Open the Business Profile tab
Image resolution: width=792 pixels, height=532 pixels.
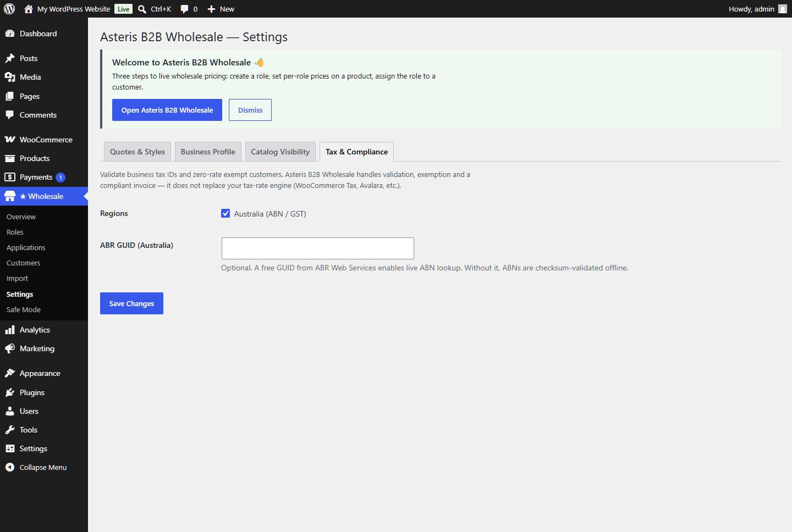208,152
